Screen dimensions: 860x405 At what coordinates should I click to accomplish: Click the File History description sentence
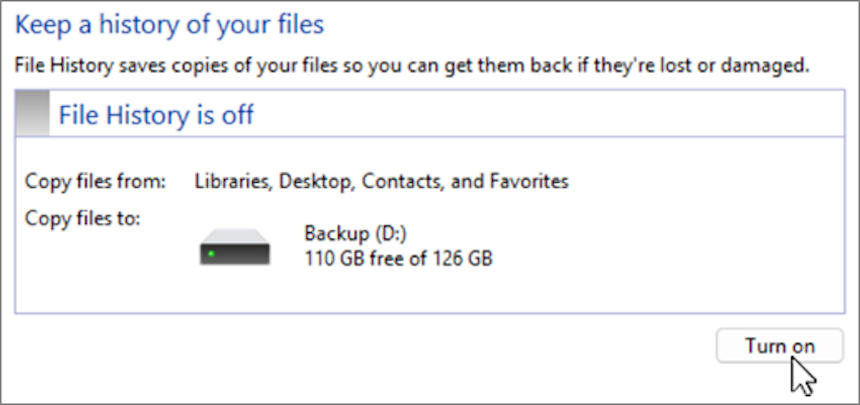(x=412, y=65)
